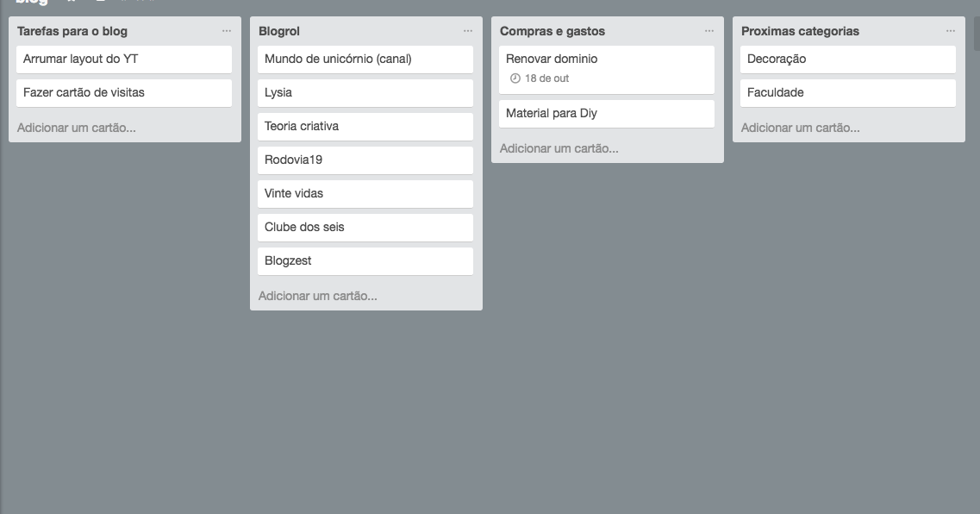The width and height of the screenshot is (980, 514).
Task: Add a card to the Blogrol list
Action: (317, 296)
